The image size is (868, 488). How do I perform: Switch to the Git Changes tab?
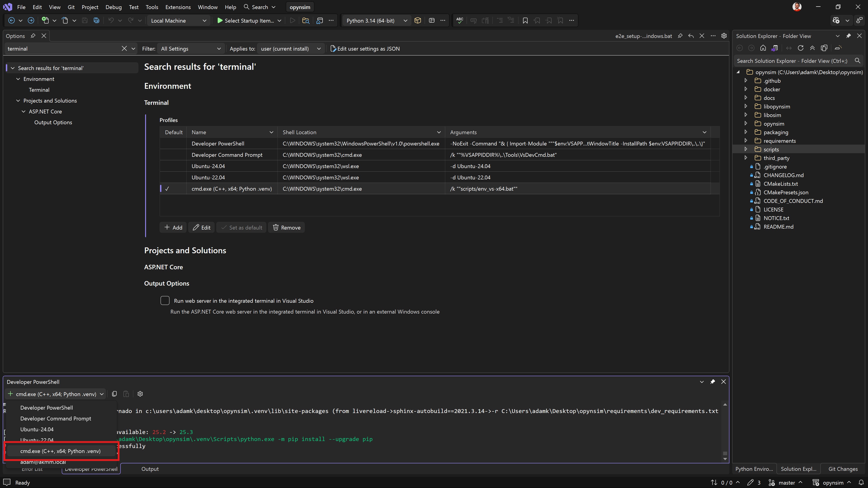pos(843,469)
